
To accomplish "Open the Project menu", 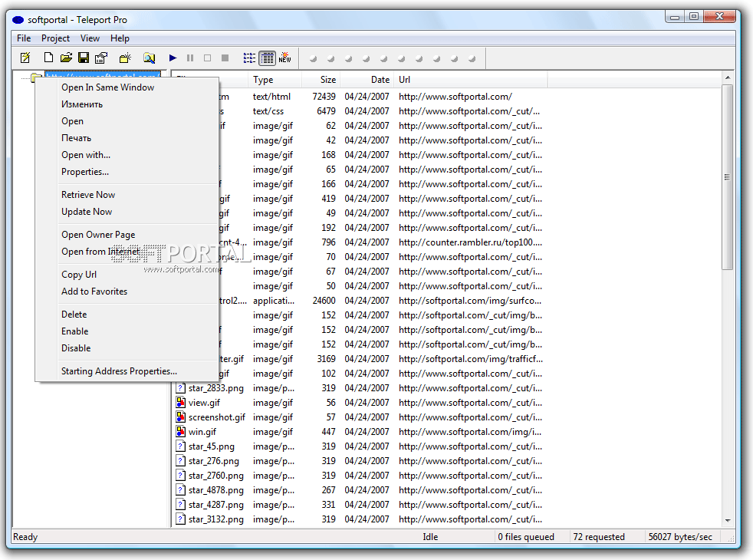I will pos(55,38).
